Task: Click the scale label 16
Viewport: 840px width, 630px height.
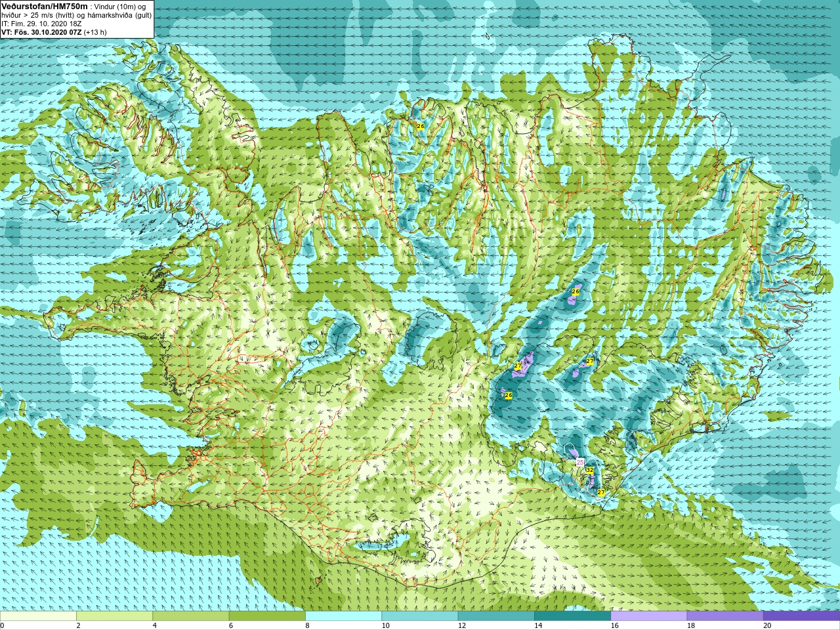Action: pyautogui.click(x=615, y=625)
